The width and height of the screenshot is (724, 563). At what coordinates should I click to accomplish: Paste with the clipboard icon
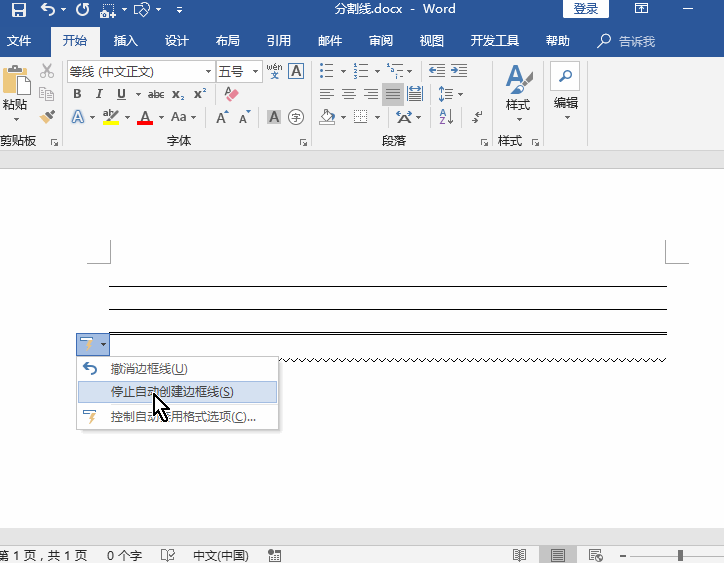17,80
